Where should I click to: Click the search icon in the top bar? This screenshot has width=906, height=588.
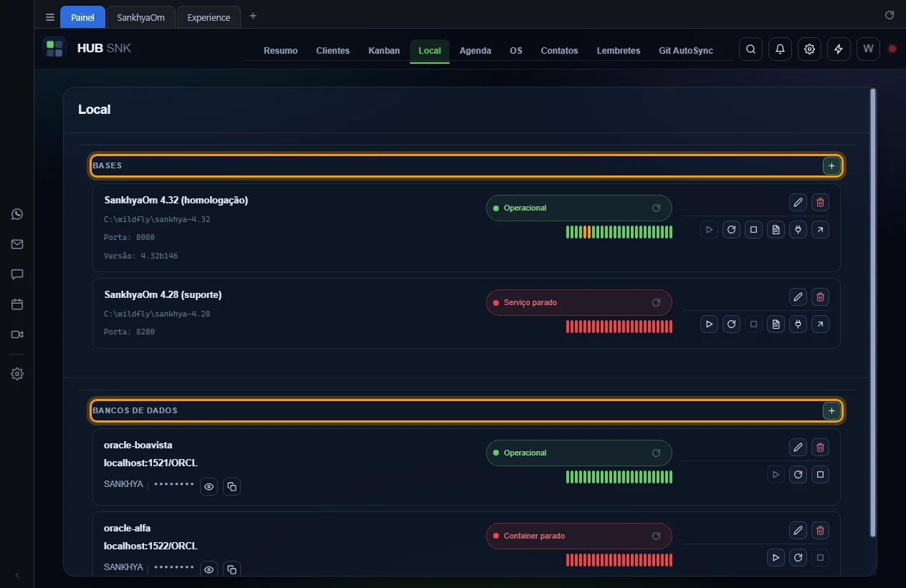[x=750, y=49]
